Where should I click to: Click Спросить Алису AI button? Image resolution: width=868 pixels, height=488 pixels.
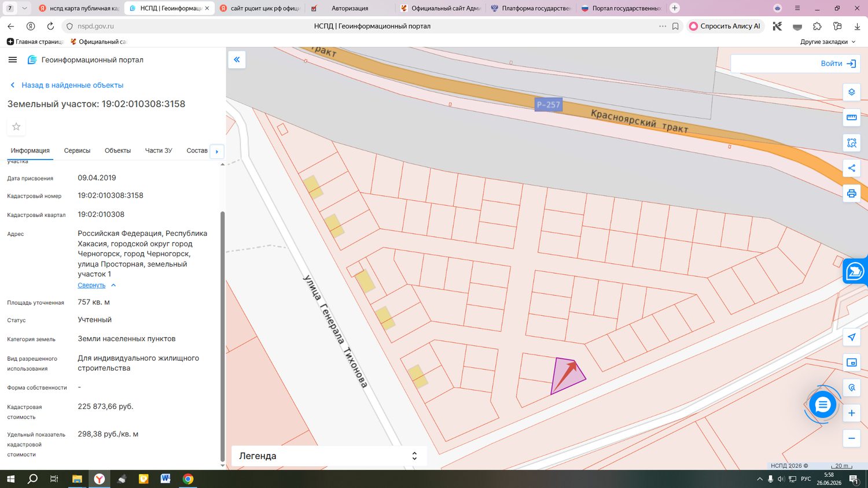(725, 26)
